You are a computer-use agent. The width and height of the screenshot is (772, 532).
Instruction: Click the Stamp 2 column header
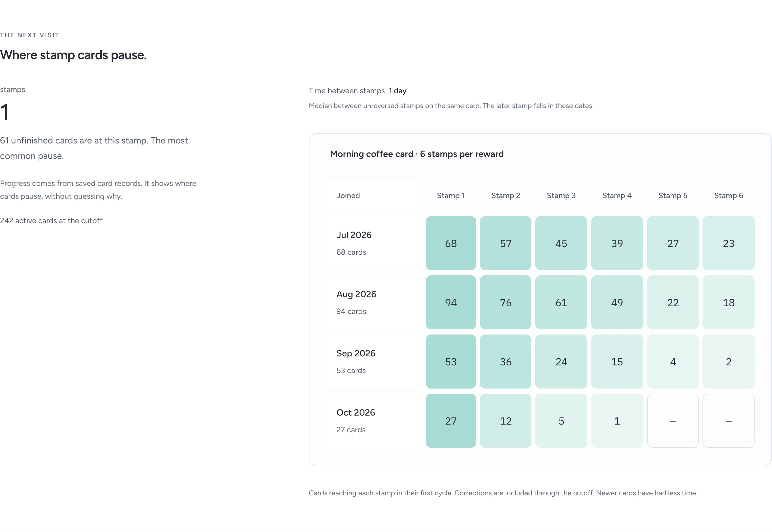point(505,195)
